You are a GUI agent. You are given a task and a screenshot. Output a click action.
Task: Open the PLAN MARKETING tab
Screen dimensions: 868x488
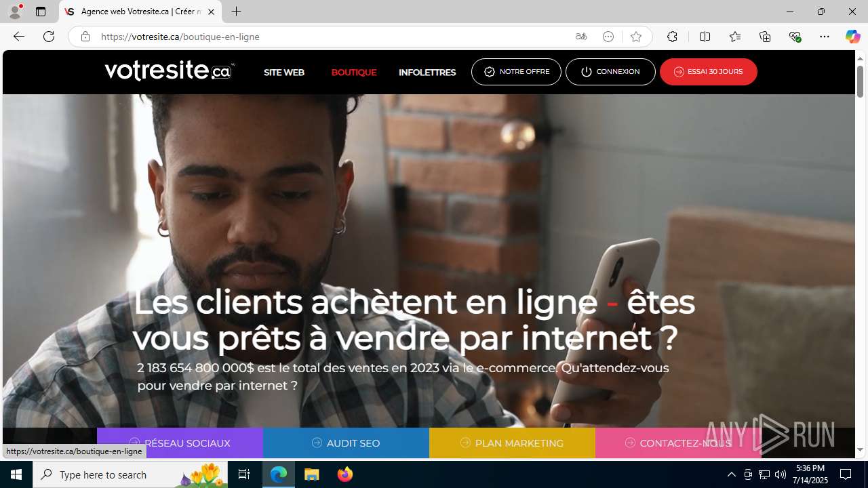512,443
